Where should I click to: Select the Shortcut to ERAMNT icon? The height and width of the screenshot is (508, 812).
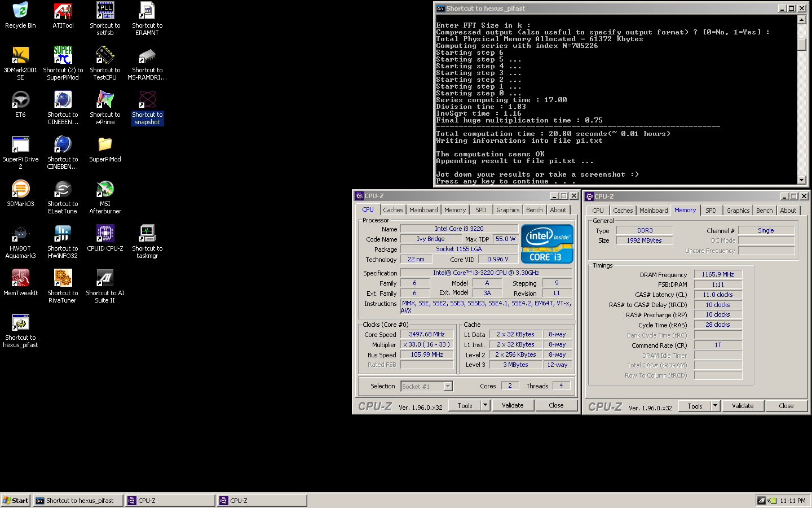click(147, 19)
